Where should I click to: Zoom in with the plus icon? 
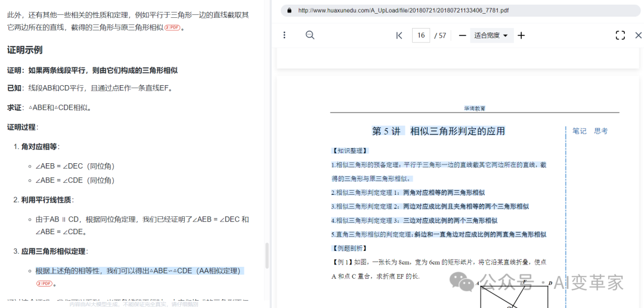click(x=521, y=35)
